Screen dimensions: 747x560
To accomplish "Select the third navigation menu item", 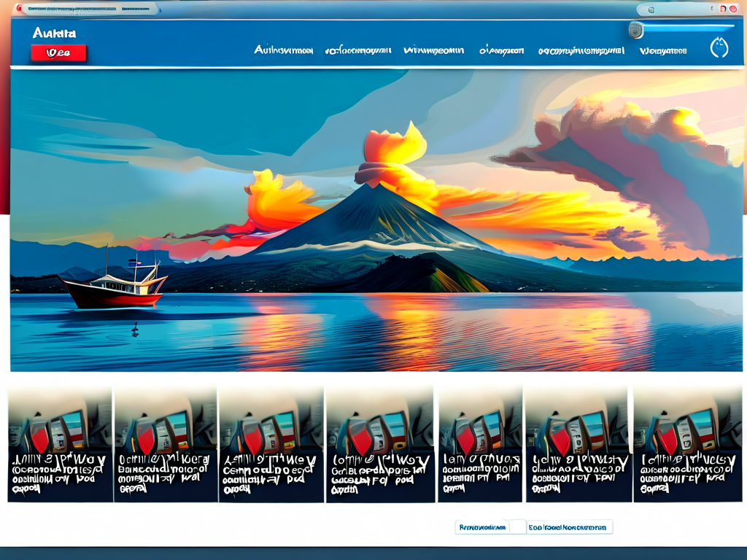I will [x=433, y=51].
